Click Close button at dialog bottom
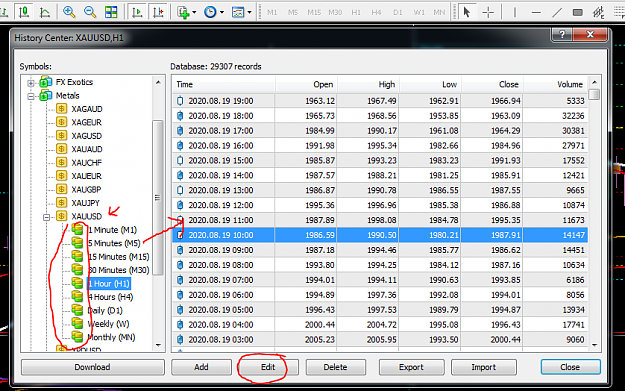Viewport: 625px width, 391px height. (x=570, y=367)
